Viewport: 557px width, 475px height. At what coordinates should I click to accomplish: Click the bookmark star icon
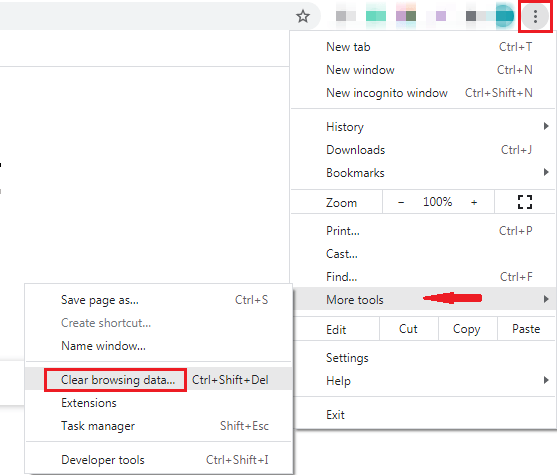[303, 16]
